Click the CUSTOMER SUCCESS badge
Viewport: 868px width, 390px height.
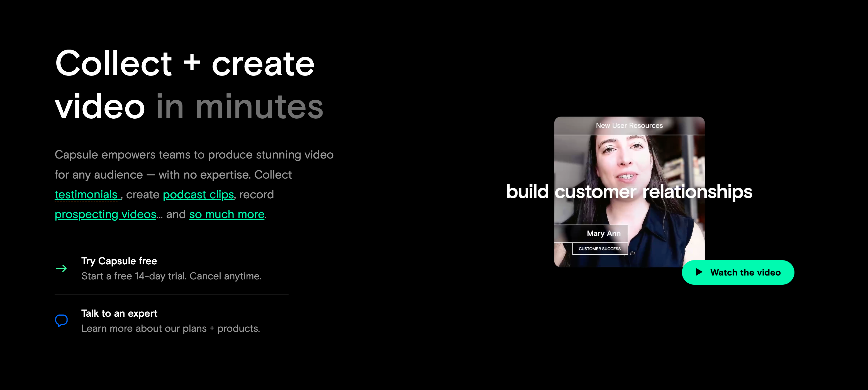[599, 249]
